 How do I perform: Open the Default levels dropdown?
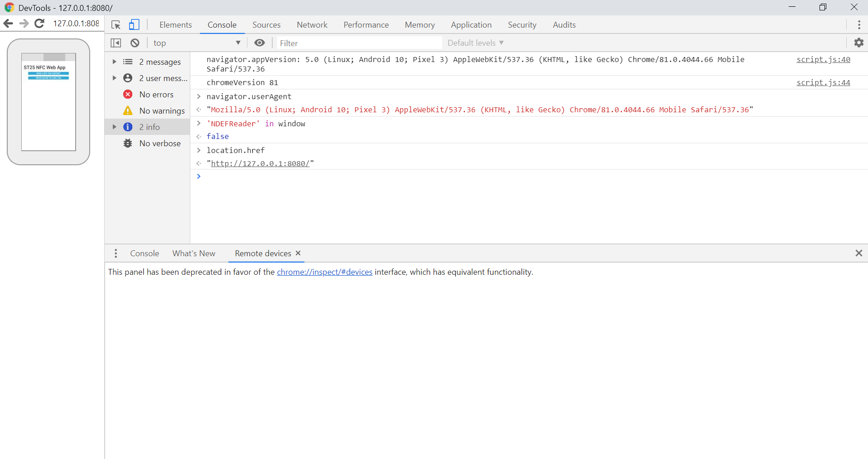[x=476, y=43]
